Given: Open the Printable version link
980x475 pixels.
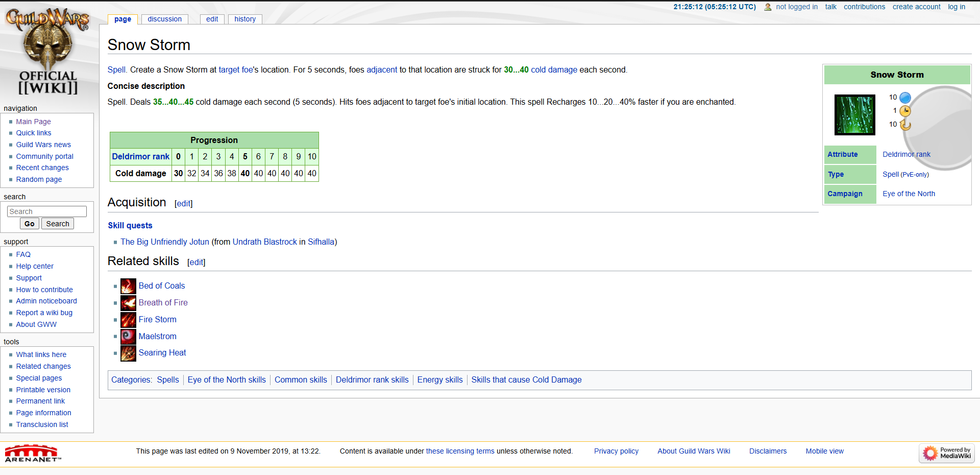Looking at the screenshot, I should coord(43,390).
